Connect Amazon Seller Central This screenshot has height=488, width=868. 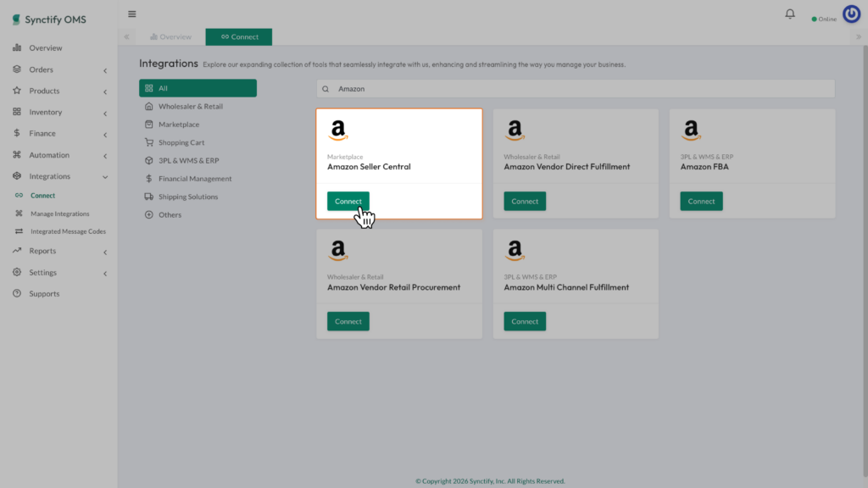tap(348, 201)
